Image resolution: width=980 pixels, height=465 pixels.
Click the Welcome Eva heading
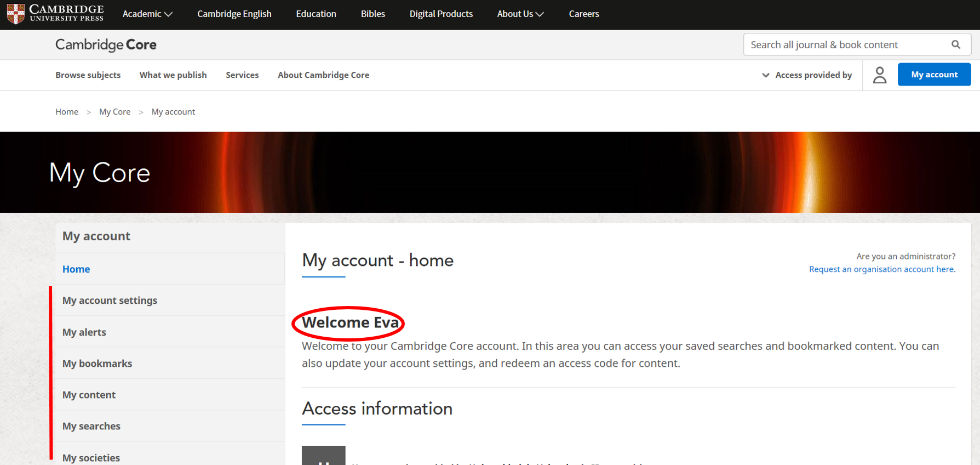(350, 322)
